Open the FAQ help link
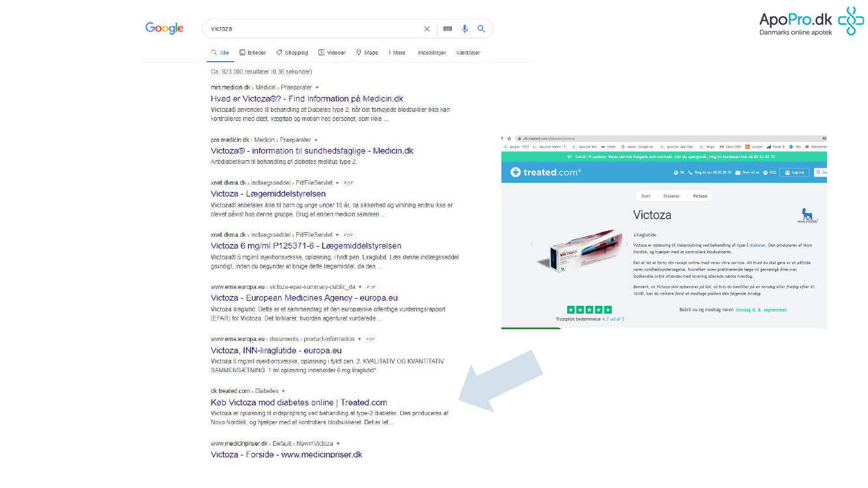This screenshot has width=868, height=488. (x=770, y=172)
